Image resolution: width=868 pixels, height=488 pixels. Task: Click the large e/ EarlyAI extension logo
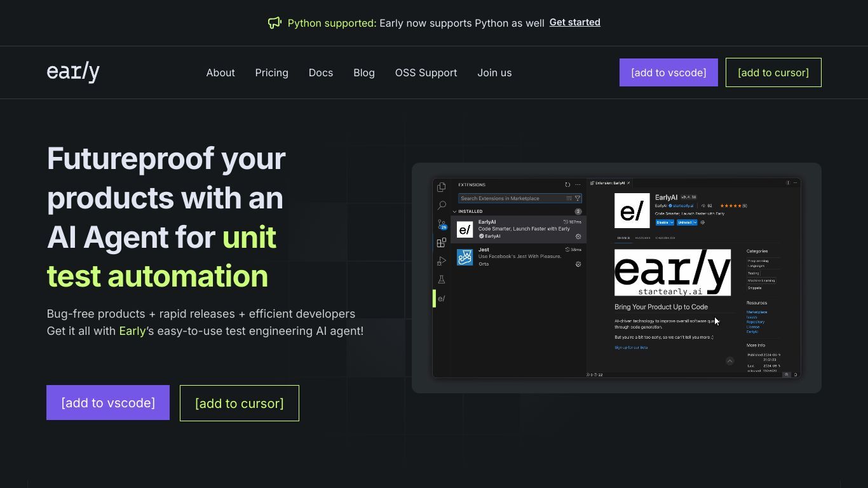[x=632, y=210]
